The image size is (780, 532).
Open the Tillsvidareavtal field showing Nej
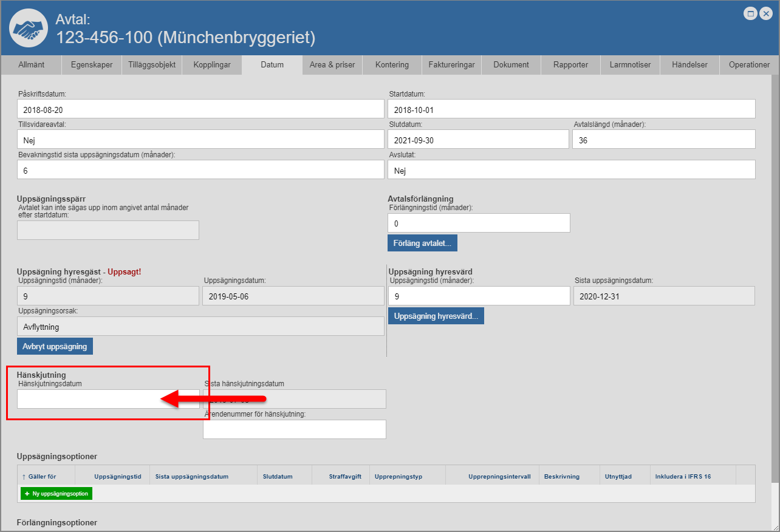(x=200, y=140)
